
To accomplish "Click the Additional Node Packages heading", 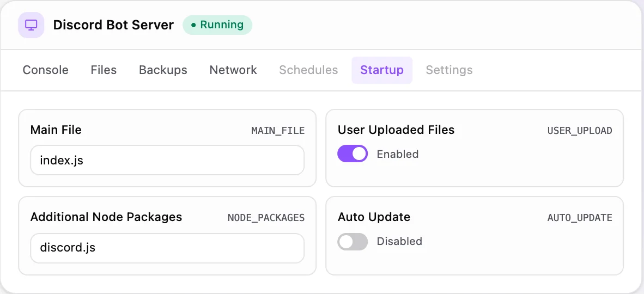I will click(106, 217).
